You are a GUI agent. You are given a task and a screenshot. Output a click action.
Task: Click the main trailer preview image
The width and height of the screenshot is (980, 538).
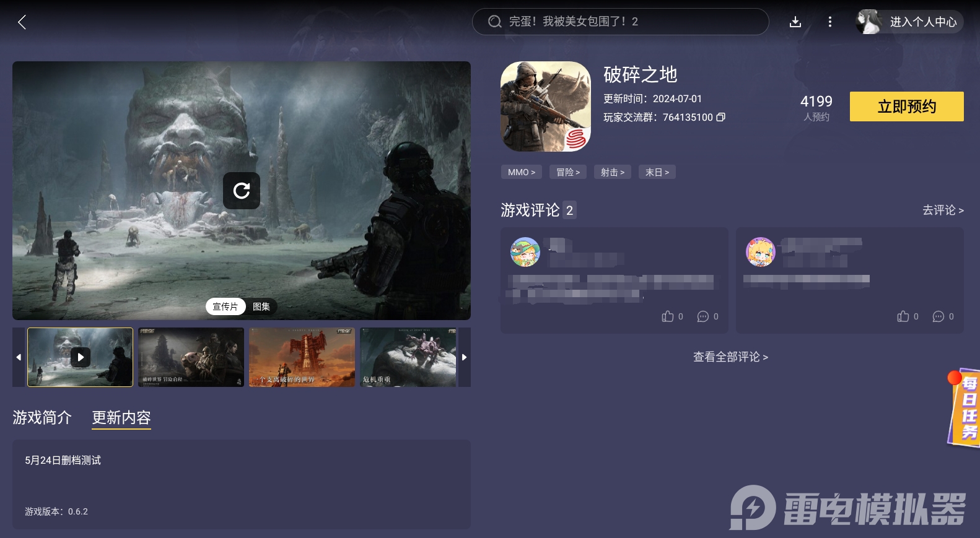point(242,191)
